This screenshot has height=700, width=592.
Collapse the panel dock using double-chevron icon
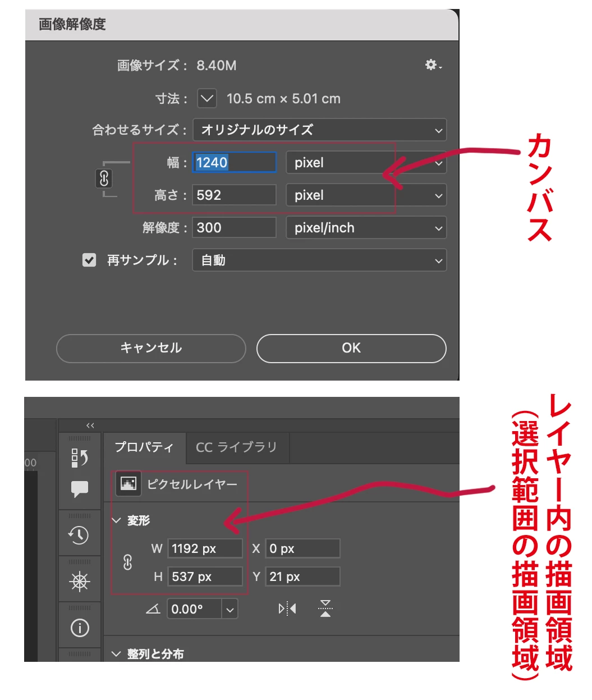pyautogui.click(x=90, y=426)
